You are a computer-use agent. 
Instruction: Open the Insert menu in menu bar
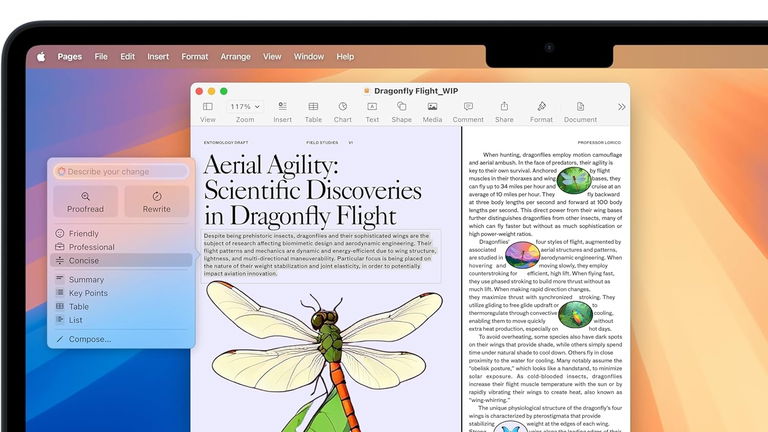(158, 57)
